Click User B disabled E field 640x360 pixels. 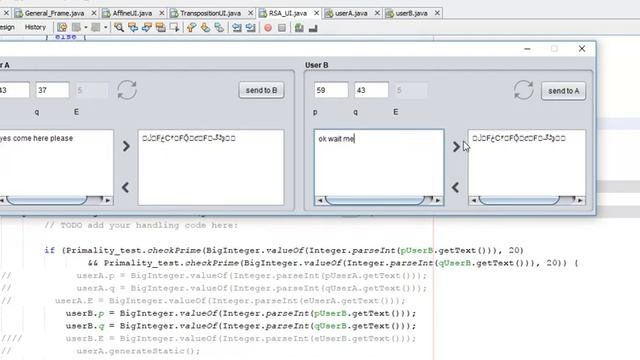(411, 90)
